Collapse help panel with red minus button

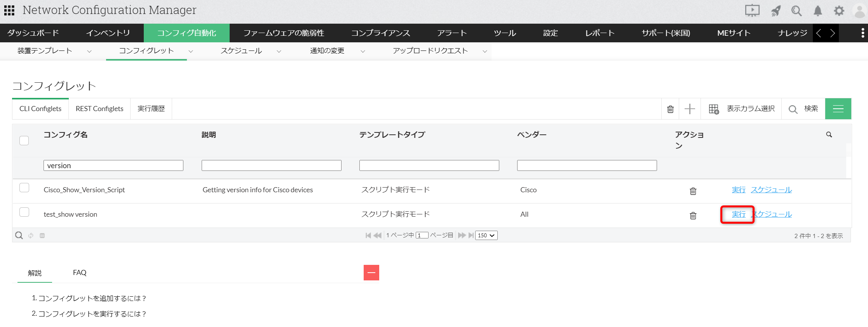pyautogui.click(x=371, y=273)
